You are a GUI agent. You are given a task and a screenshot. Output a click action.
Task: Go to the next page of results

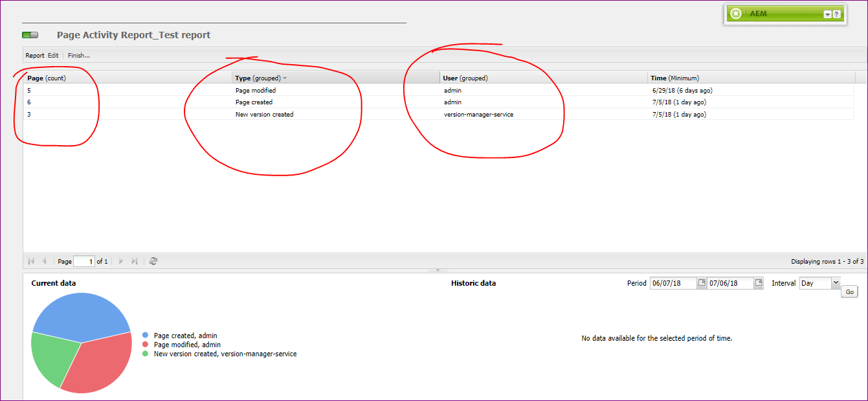point(122,261)
